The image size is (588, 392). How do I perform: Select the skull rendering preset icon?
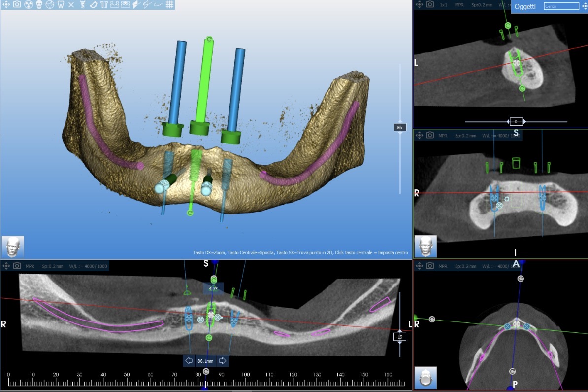pos(39,4)
